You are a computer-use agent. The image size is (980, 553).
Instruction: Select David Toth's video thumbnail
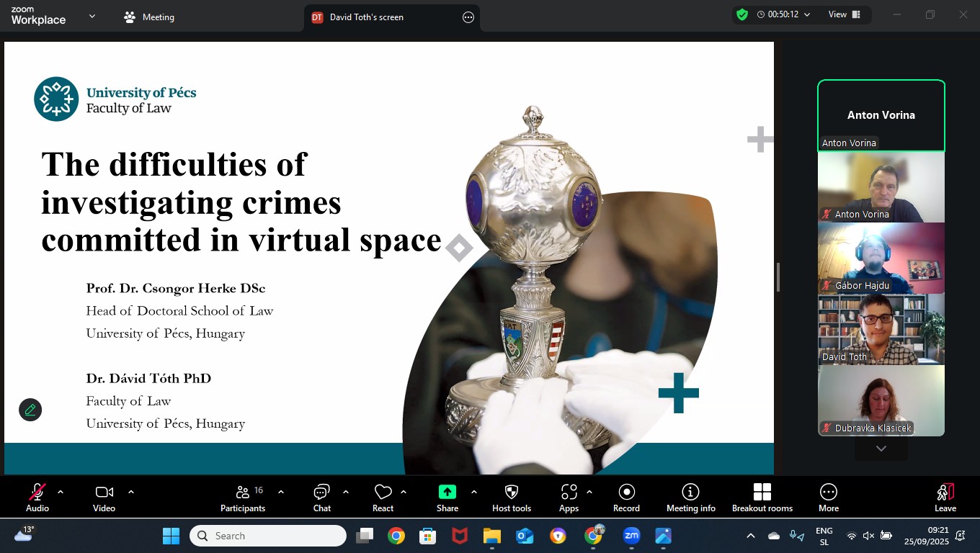point(881,329)
